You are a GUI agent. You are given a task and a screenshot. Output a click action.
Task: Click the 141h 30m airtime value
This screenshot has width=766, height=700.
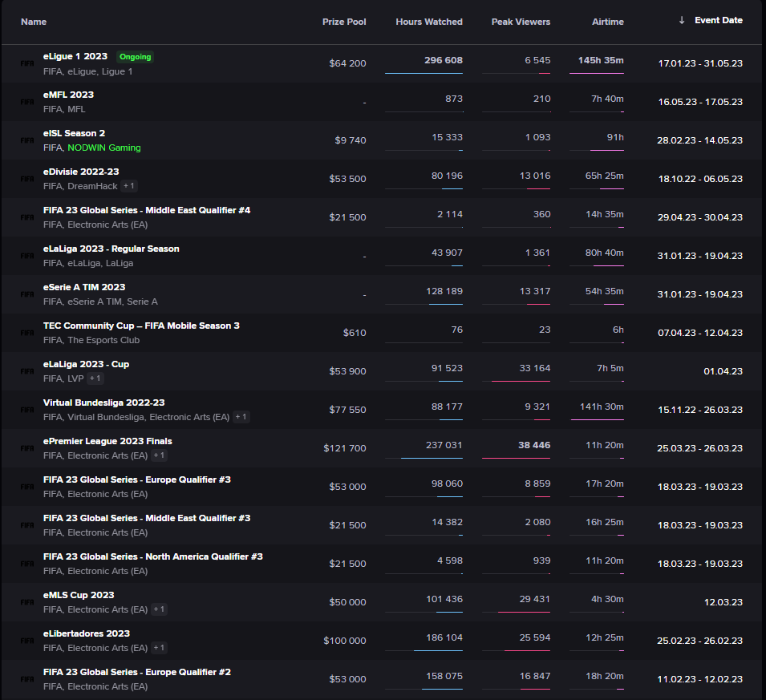[x=602, y=407]
